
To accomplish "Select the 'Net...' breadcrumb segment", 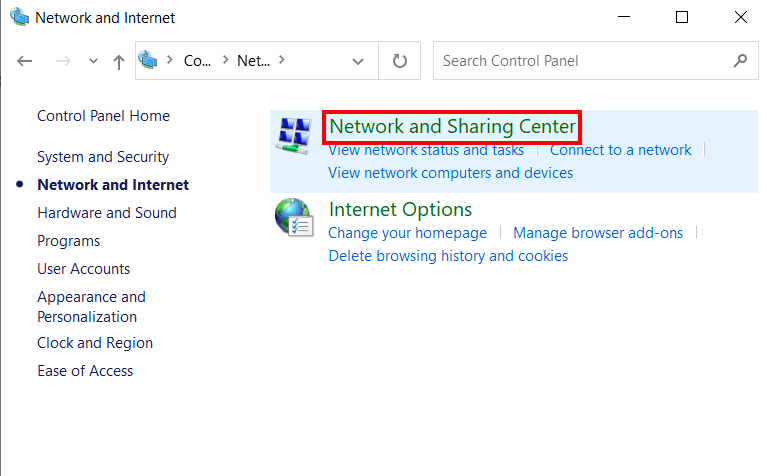I will 253,61.
